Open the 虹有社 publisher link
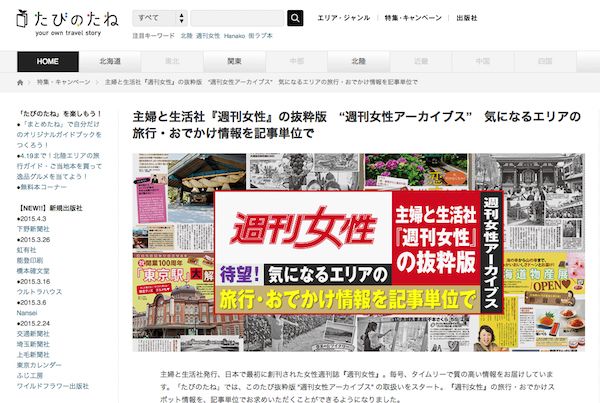The width and height of the screenshot is (600, 403). (x=26, y=250)
